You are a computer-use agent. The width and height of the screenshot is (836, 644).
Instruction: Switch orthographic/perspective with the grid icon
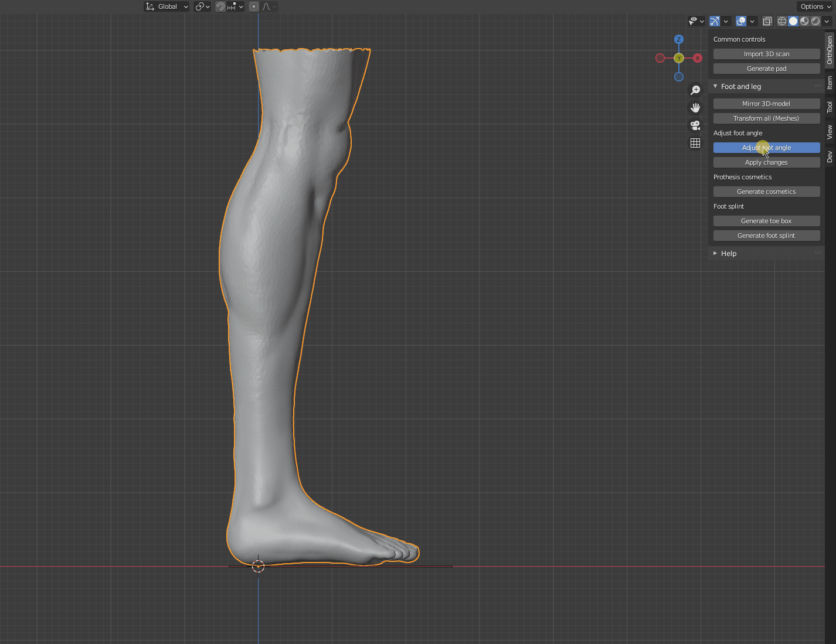[x=695, y=143]
